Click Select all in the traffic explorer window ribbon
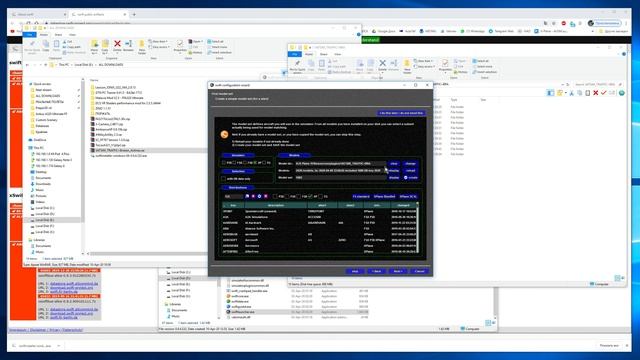Image resolution: width=640 pixels, height=360 pixels. pyautogui.click(x=480, y=61)
